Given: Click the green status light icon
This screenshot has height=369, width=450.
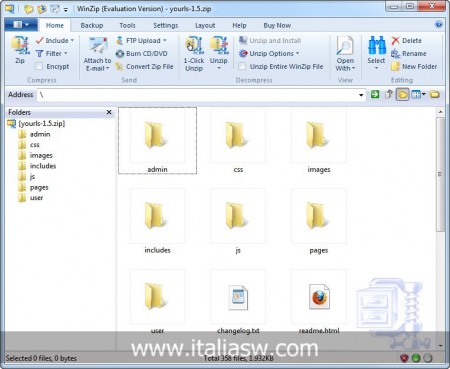Looking at the screenshot, I should coord(416,358).
